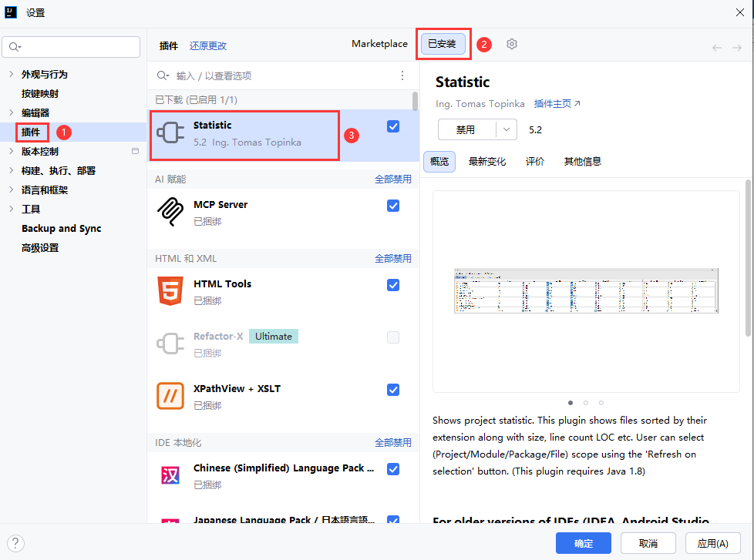Toggle the MCP Server checkbox
The height and width of the screenshot is (560, 754).
[x=393, y=206]
